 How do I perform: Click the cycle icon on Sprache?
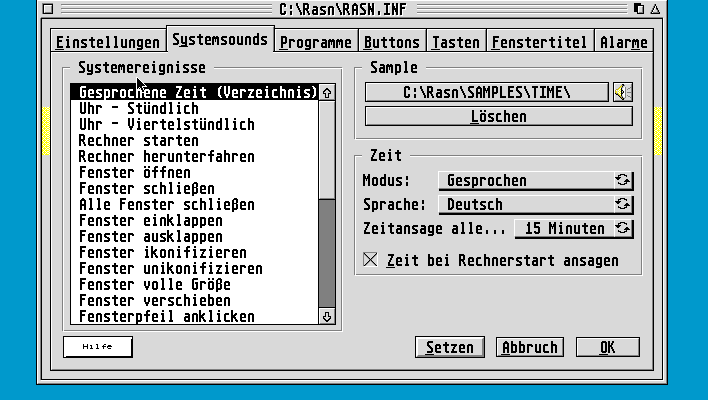click(x=623, y=205)
